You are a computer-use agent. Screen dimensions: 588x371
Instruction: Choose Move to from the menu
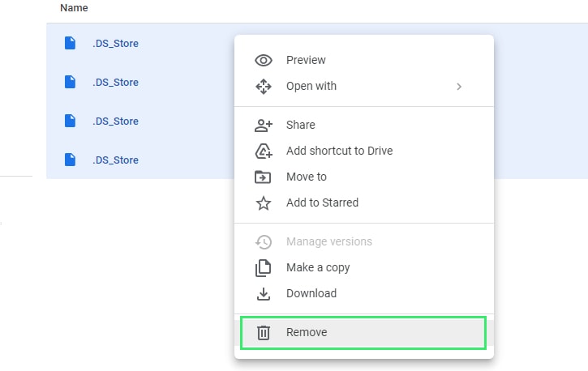point(364,177)
